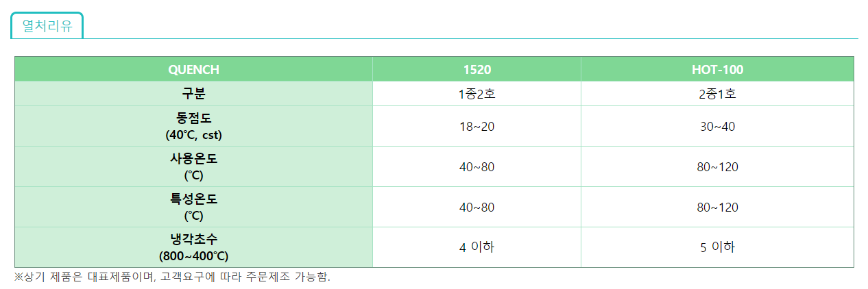The image size is (868, 289).
Task: Select 40~80 in the 특성온도 row
Action: (x=477, y=208)
